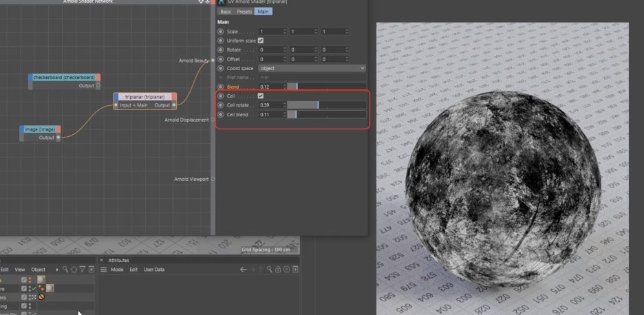Toggle red visibility dots on top object row

pyautogui.click(x=30, y=280)
